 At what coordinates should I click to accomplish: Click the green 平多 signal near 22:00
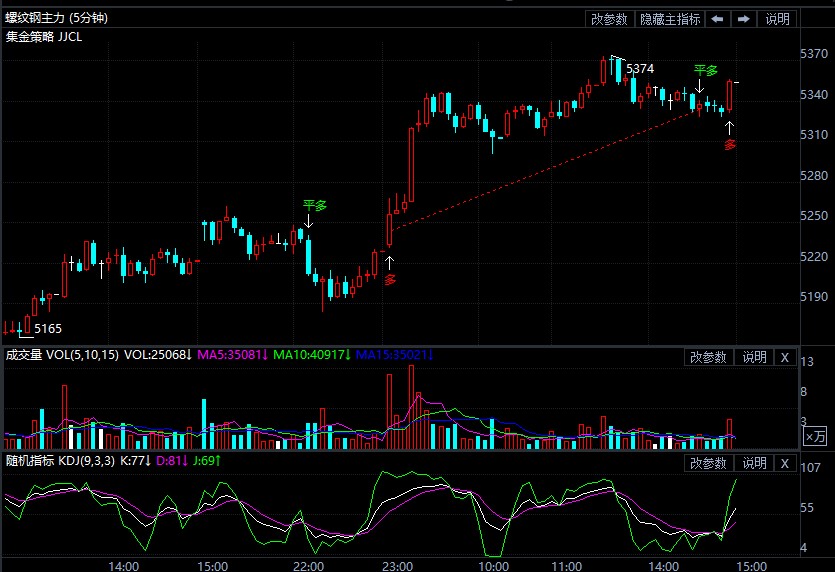point(315,206)
